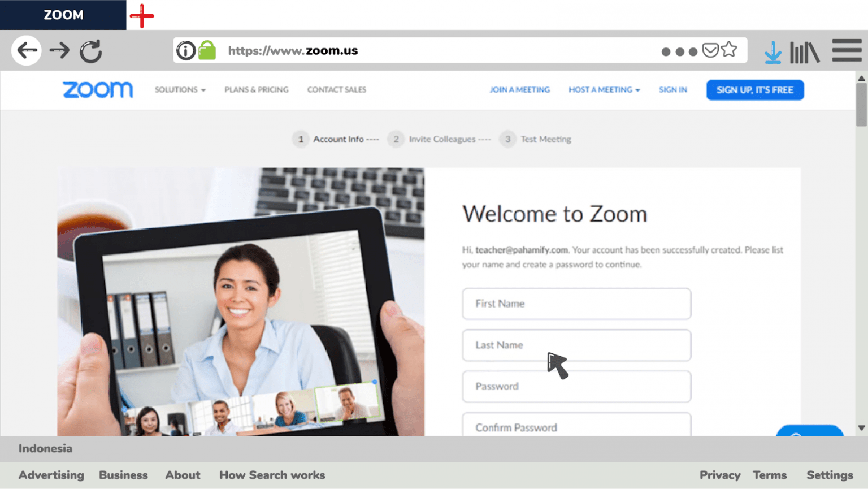The width and height of the screenshot is (868, 489).
Task: Click the Last Name field
Action: click(576, 345)
